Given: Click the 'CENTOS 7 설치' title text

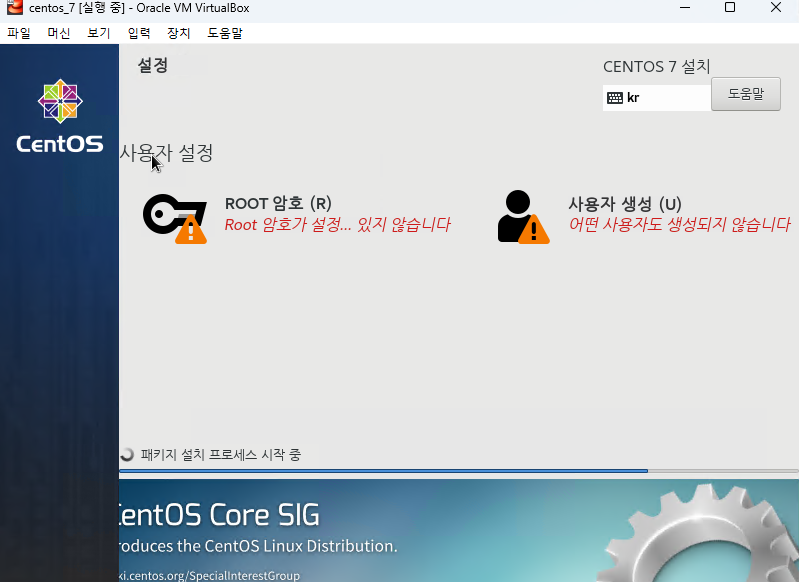Looking at the screenshot, I should point(656,66).
